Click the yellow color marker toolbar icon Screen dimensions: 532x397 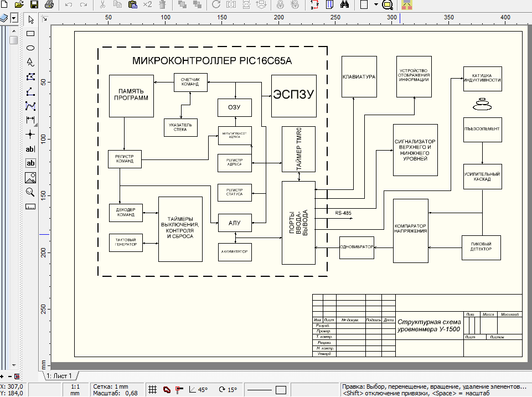pos(407,5)
